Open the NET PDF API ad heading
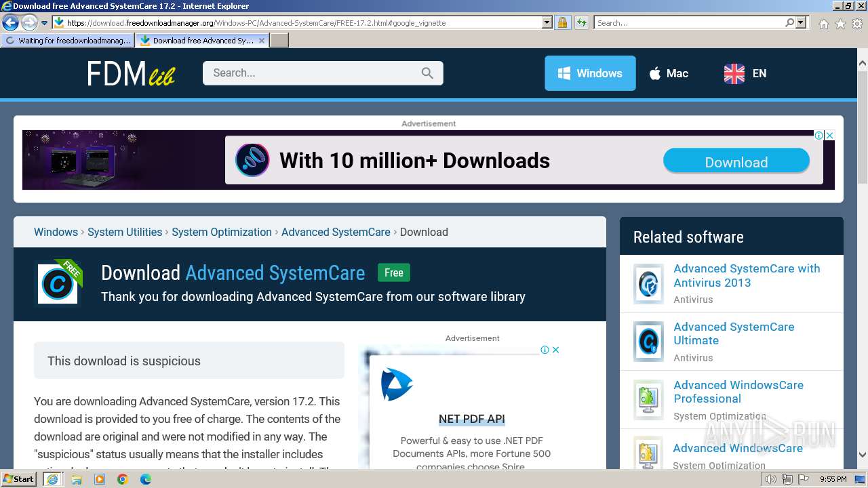Screen dimensions: 868x488 (472, 419)
